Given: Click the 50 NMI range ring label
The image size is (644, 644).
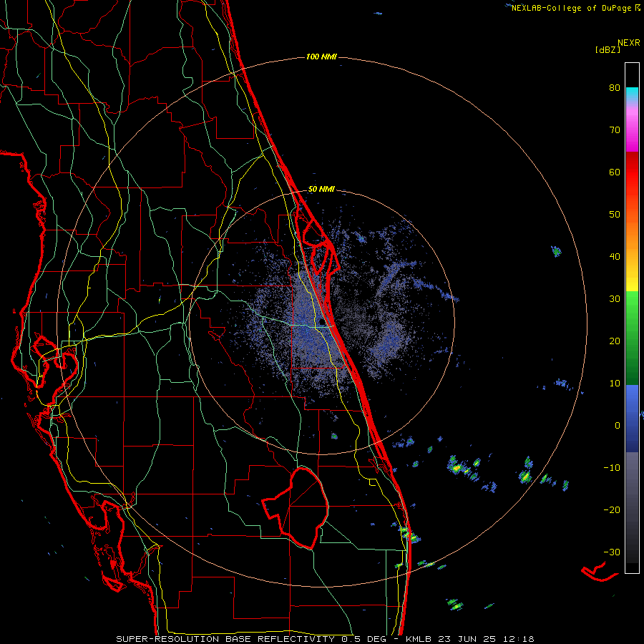Looking at the screenshot, I should 321,190.
